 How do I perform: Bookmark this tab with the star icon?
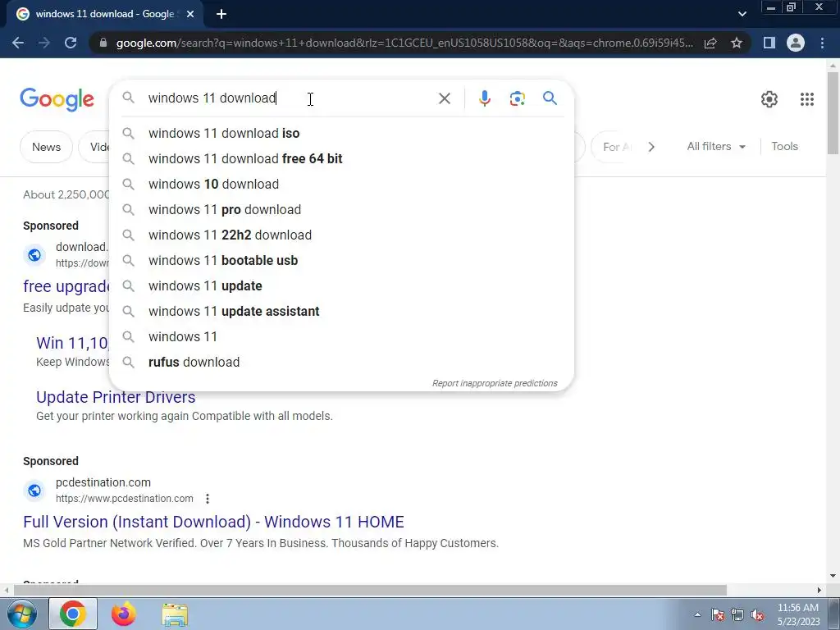pos(737,43)
